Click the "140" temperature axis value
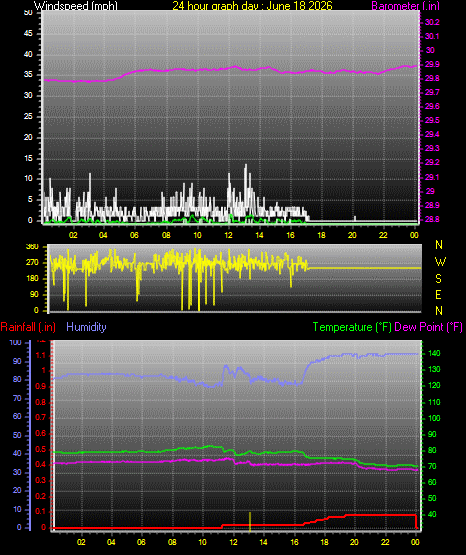 point(434,353)
